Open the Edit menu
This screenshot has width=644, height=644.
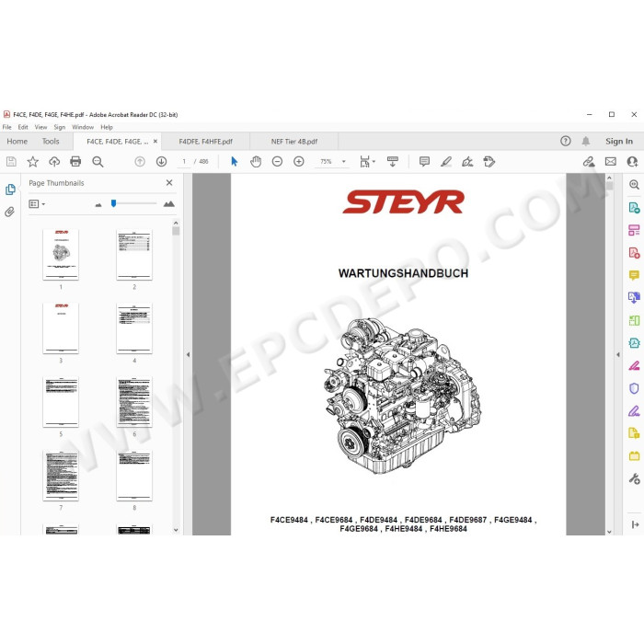[23, 127]
